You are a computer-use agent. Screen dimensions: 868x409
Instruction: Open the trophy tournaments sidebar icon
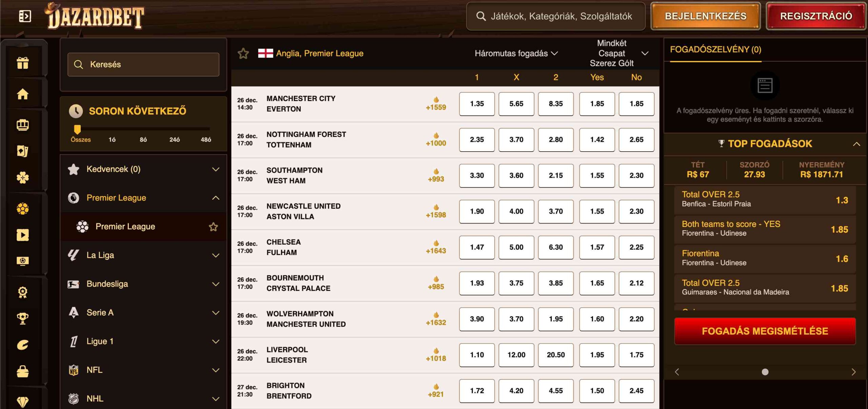click(x=23, y=318)
